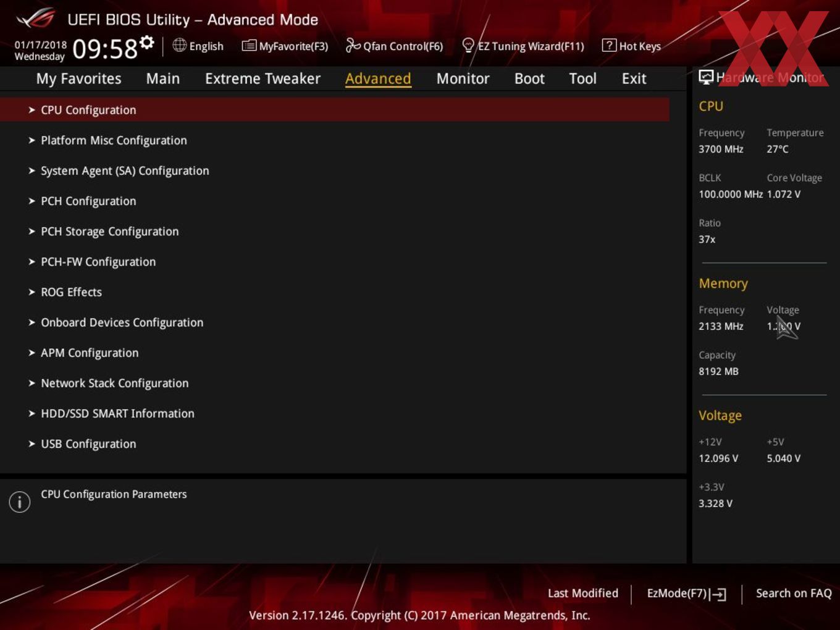Select the Advanced tab

tap(378, 78)
